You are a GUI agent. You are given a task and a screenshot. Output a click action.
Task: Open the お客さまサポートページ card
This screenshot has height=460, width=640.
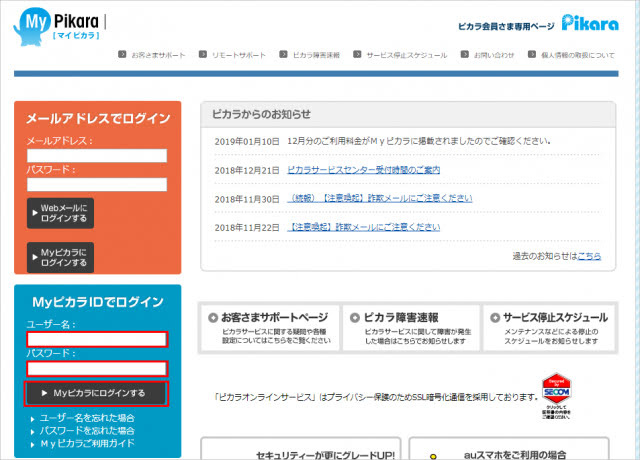pos(270,328)
